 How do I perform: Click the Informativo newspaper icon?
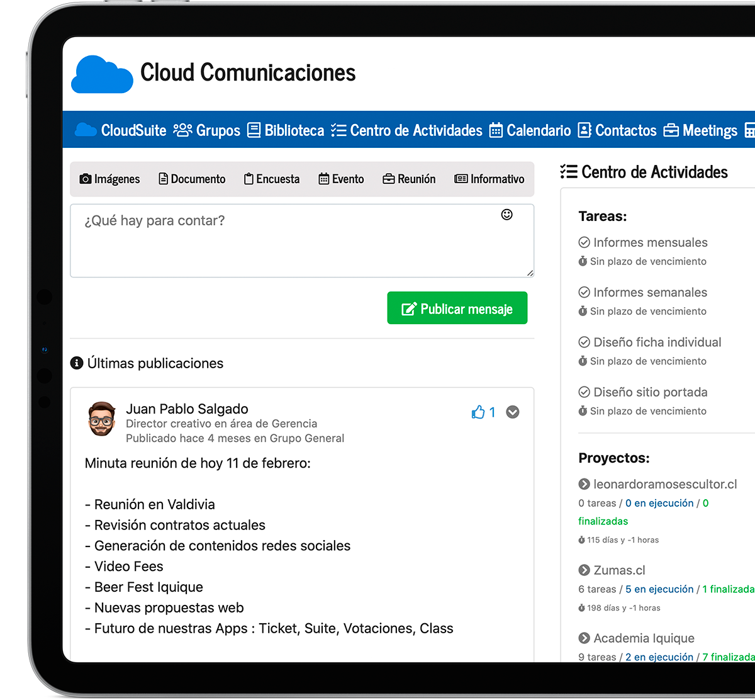click(461, 179)
